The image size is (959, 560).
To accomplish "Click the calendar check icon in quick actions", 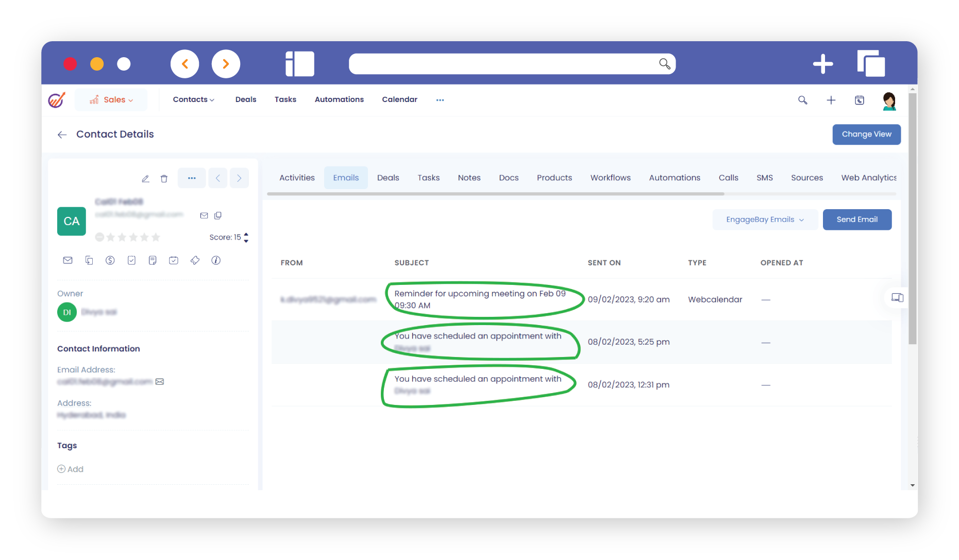I will pos(174,260).
